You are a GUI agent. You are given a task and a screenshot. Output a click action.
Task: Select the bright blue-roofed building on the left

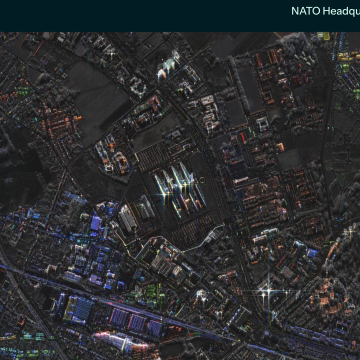[x=96, y=223]
